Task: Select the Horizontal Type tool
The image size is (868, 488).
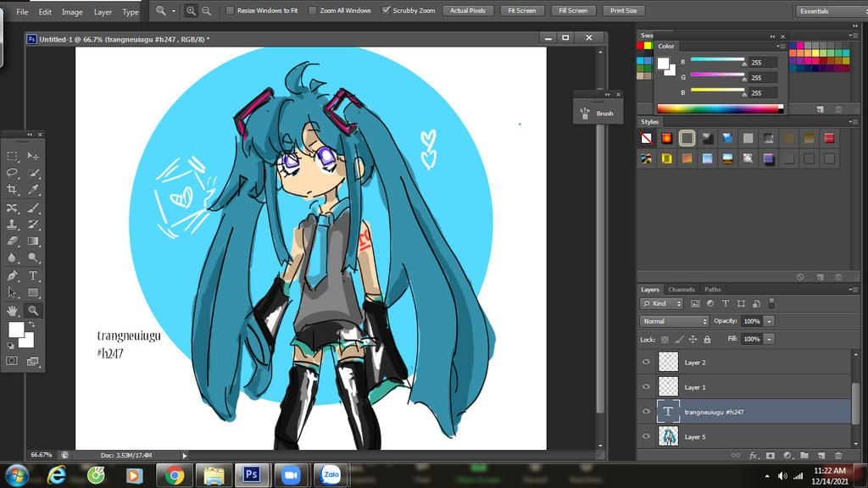Action: (x=33, y=275)
